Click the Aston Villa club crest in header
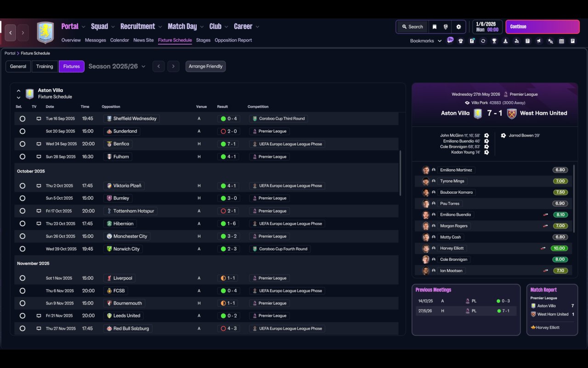This screenshot has height=368, width=588. [x=45, y=33]
